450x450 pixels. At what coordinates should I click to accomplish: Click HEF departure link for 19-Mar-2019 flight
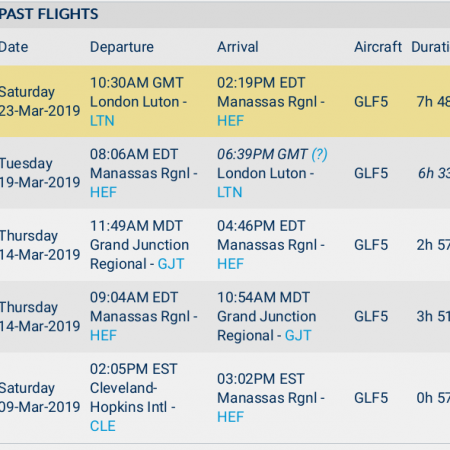[104, 192]
